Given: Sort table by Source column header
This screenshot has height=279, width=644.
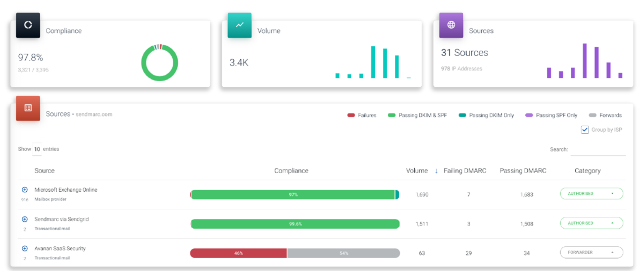Looking at the screenshot, I should pos(44,171).
